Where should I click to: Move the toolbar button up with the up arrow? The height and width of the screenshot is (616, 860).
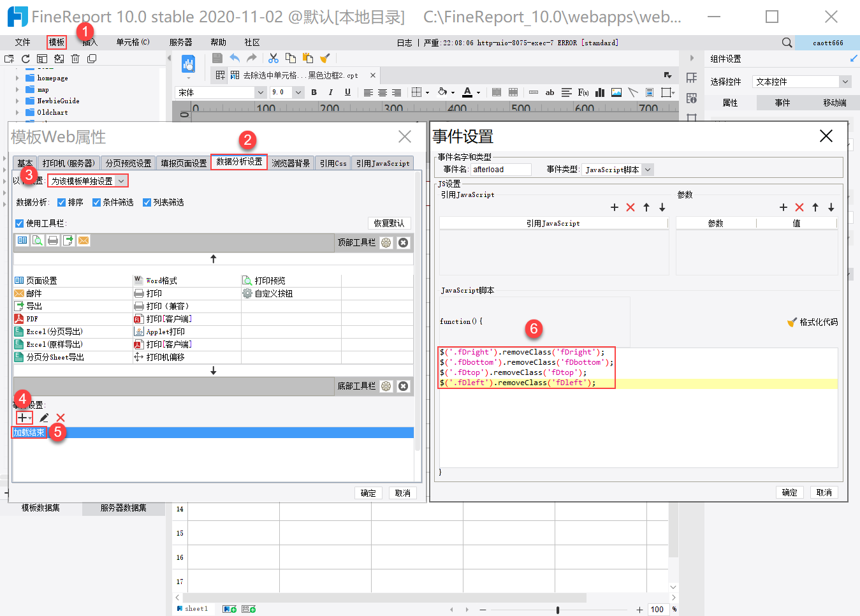click(214, 259)
